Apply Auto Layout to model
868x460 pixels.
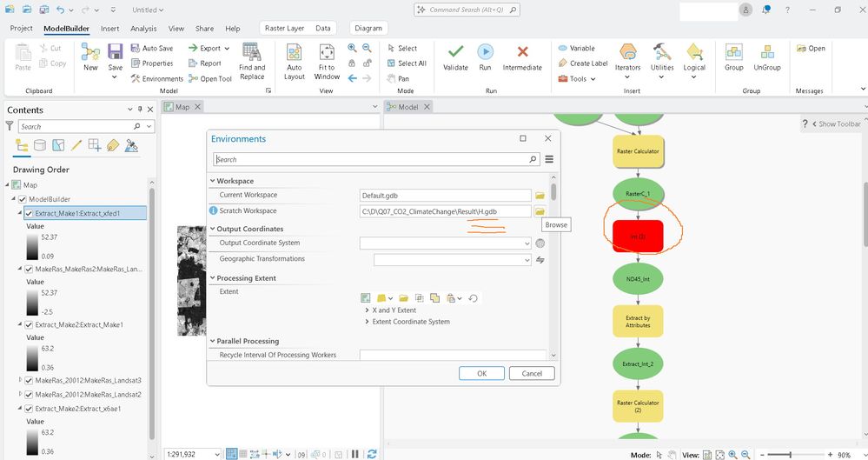point(295,62)
